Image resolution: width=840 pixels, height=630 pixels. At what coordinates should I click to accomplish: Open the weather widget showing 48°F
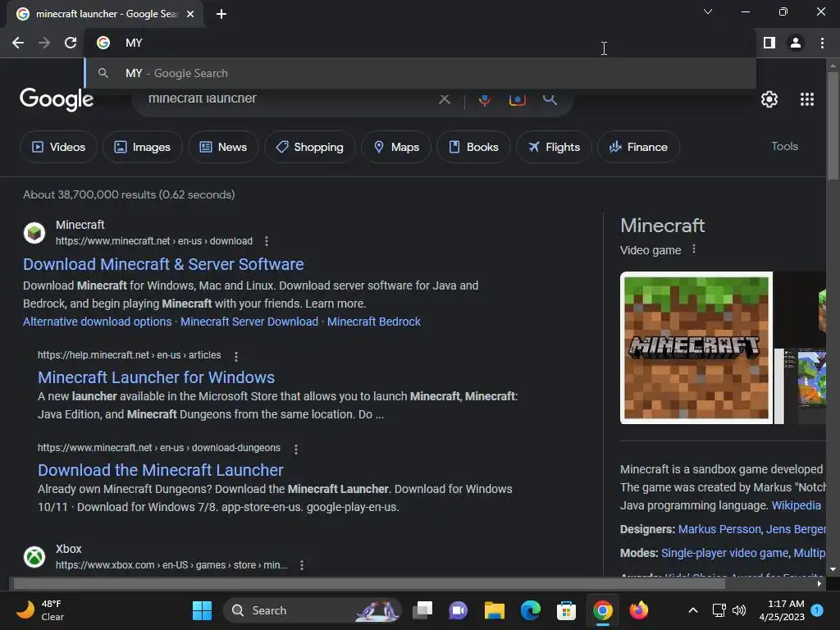tap(40, 610)
